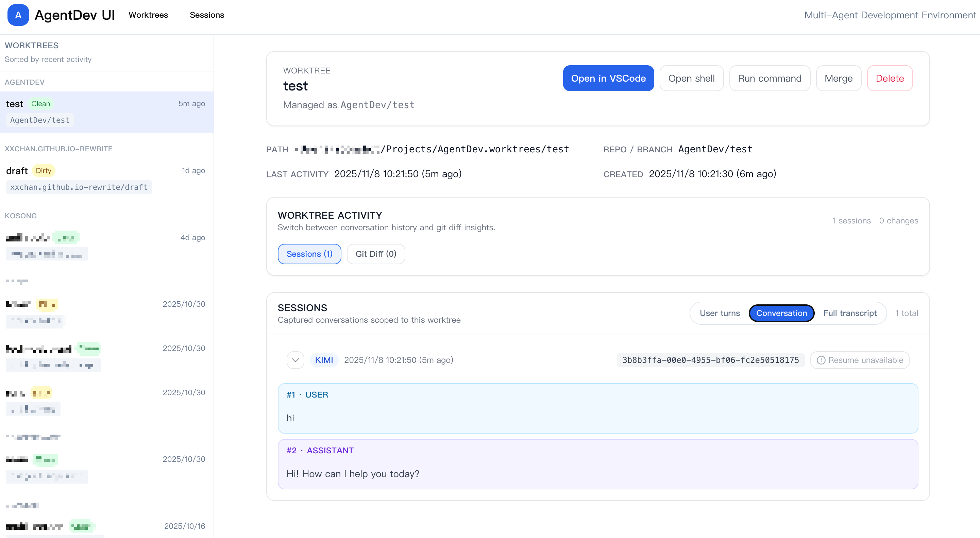Click the Resume unavailable control
This screenshot has height=538, width=980.
(860, 360)
